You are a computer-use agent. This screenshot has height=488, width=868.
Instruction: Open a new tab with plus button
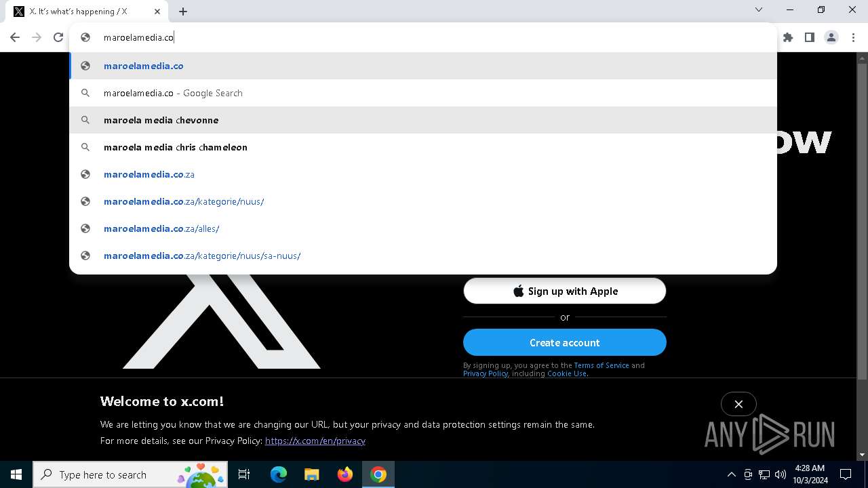[x=183, y=12]
